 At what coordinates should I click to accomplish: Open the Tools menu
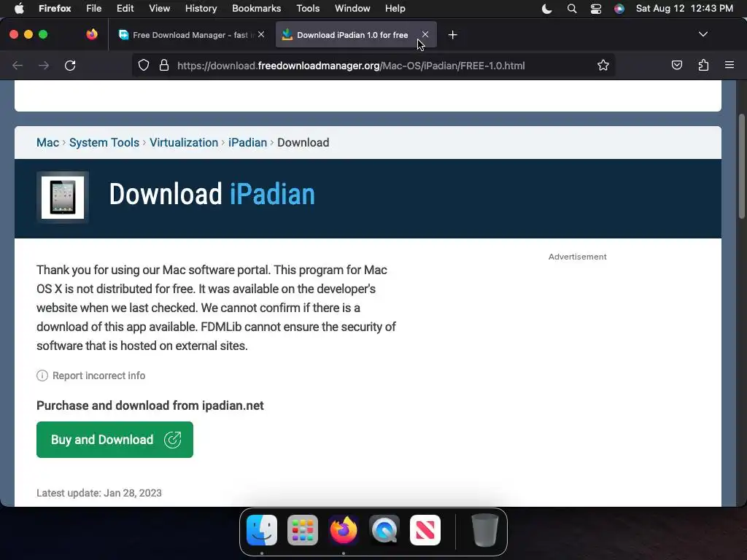tap(309, 9)
